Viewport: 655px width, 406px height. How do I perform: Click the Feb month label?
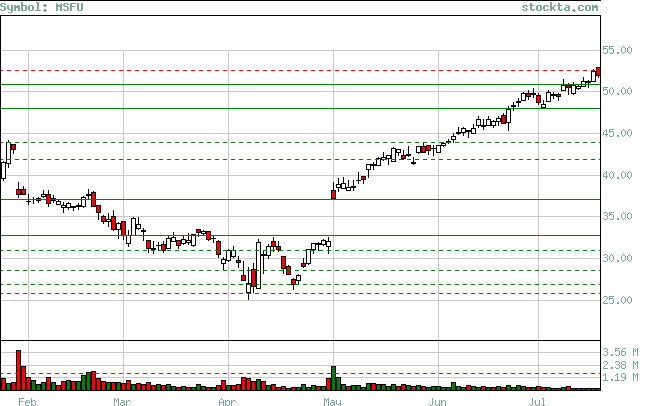pyautogui.click(x=28, y=402)
